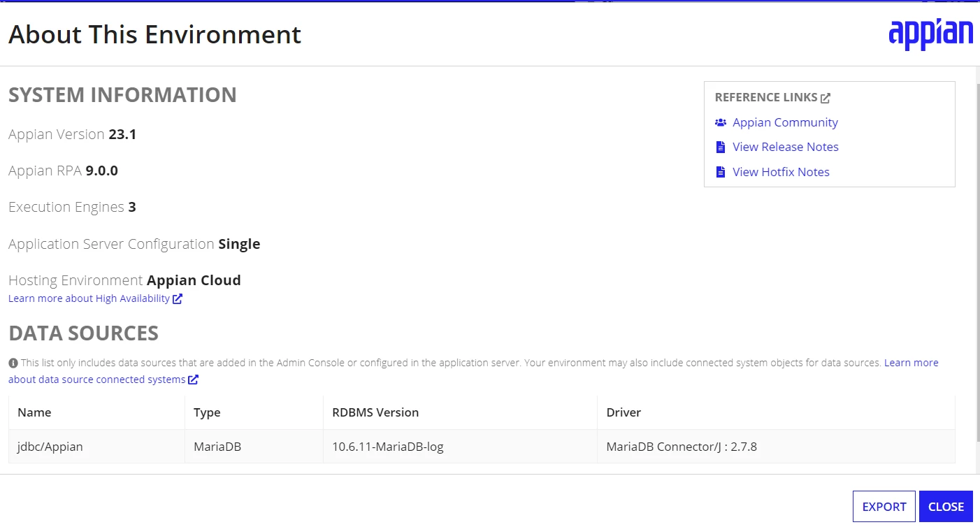Click Hosting Environment Appian Cloud text
Image resolution: width=980 pixels, height=527 pixels.
[124, 280]
